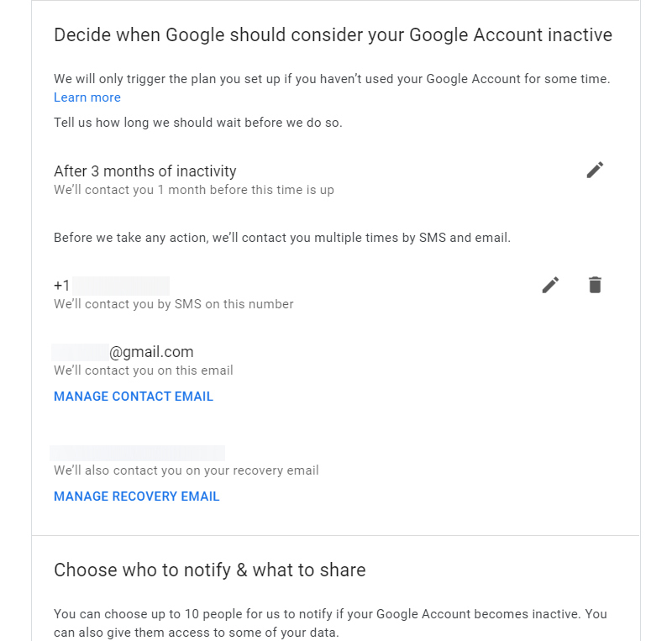Image resolution: width=672 pixels, height=641 pixels.
Task: Click MANAGE CONTACT EMAIL
Action: [134, 397]
